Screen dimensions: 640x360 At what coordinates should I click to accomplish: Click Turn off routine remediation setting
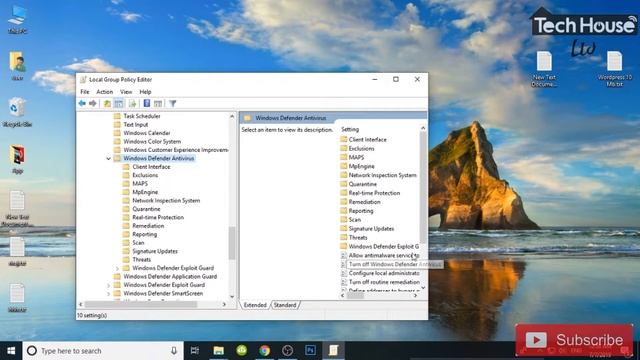(384, 282)
